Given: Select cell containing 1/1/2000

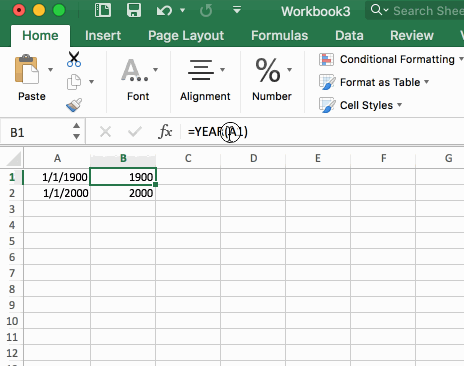Looking at the screenshot, I should click(x=57, y=193).
